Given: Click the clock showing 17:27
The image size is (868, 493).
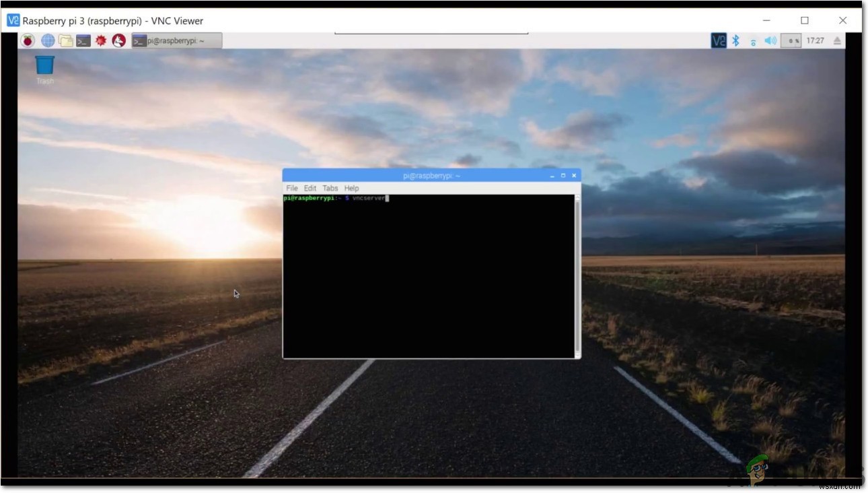Looking at the screenshot, I should 815,40.
